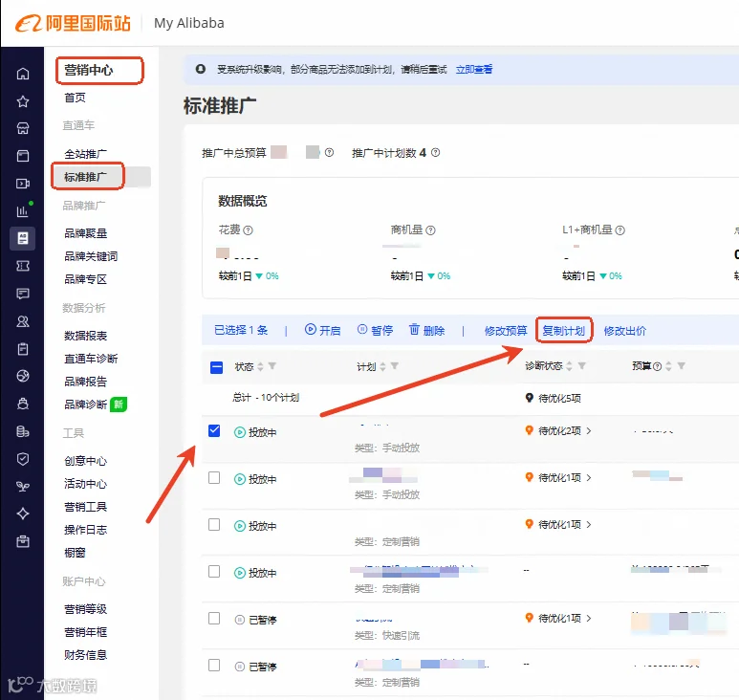Click the bar chart analytics rail icon

[23, 211]
